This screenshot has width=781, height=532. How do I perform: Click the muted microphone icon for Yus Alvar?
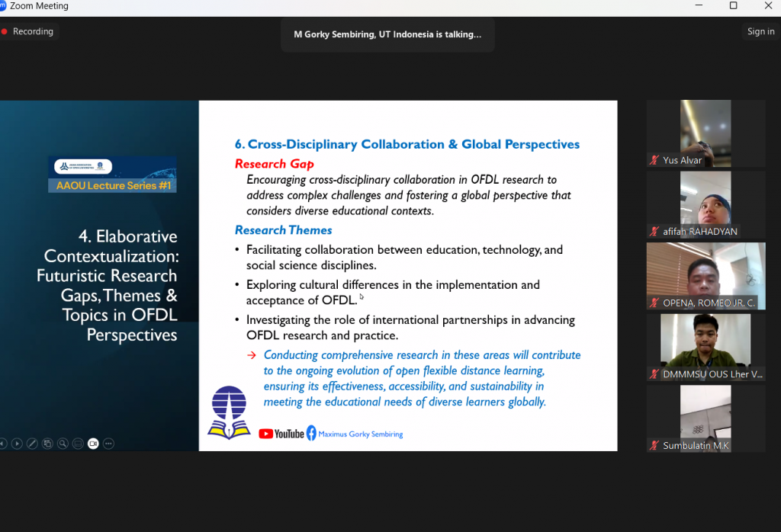click(x=654, y=160)
